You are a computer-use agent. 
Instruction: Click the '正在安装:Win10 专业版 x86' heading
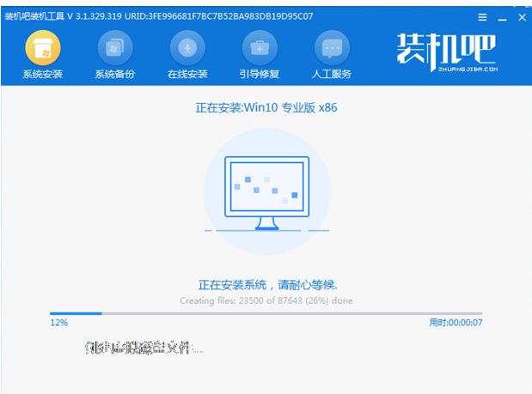266,109
